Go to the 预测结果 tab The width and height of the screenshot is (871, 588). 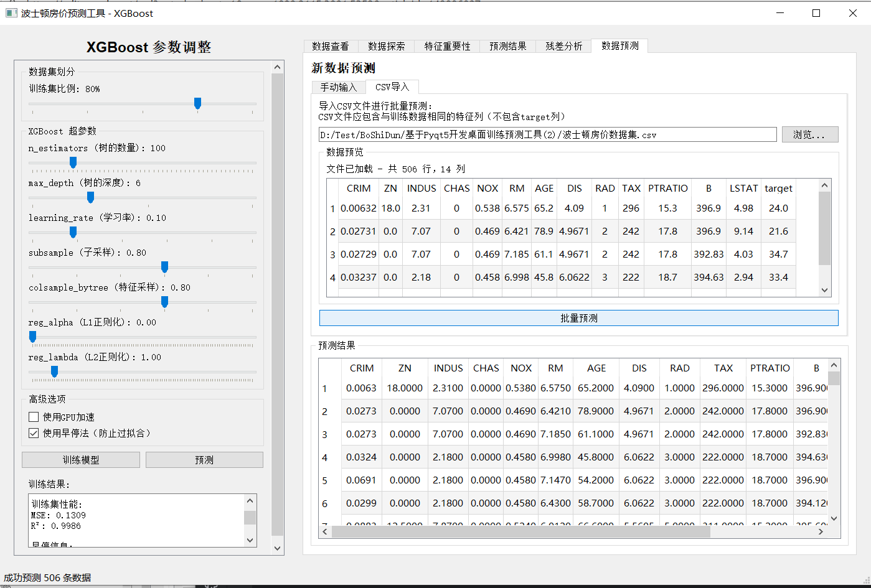tap(507, 46)
